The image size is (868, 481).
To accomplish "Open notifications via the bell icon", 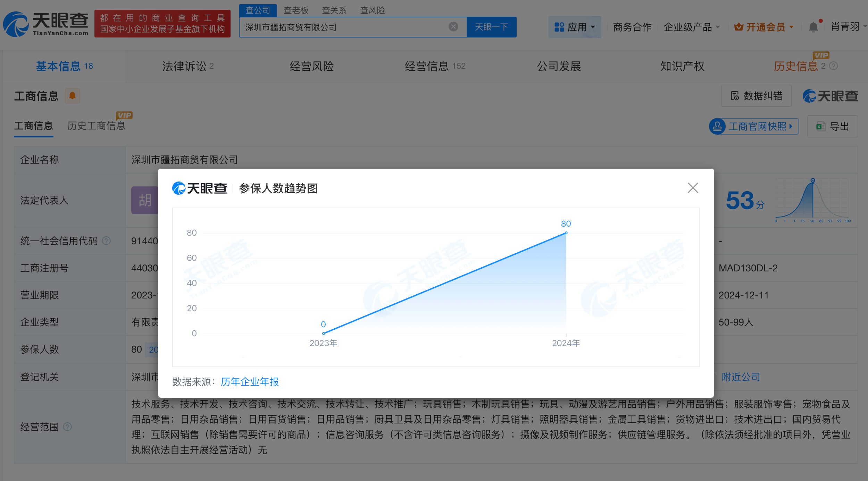I will pos(812,26).
